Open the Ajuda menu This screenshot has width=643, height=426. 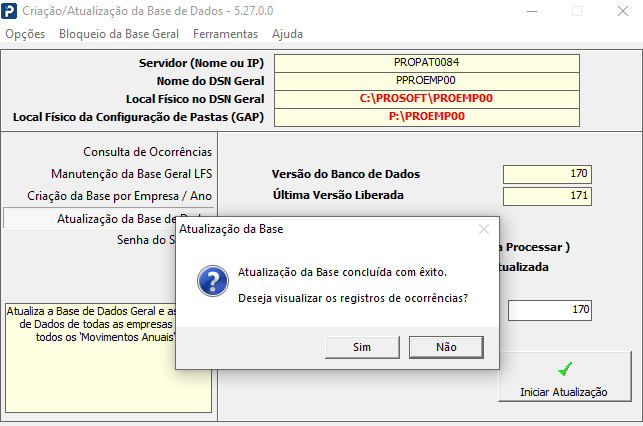287,34
